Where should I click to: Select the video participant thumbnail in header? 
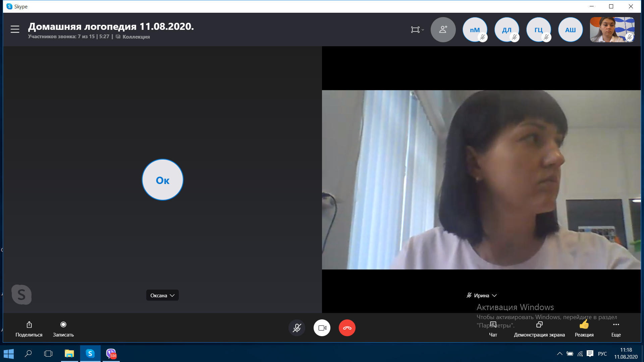pyautogui.click(x=612, y=30)
